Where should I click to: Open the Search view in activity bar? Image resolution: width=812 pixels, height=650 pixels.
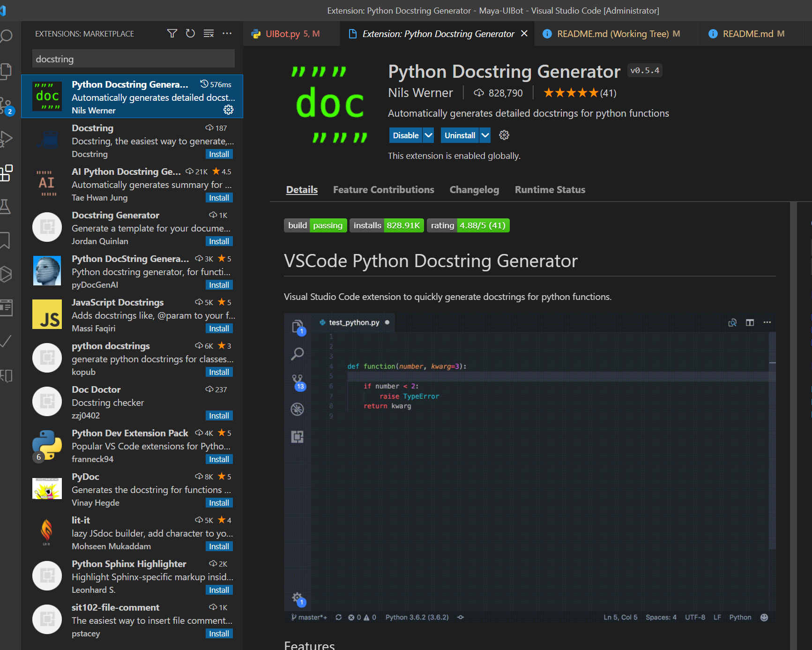(6, 36)
